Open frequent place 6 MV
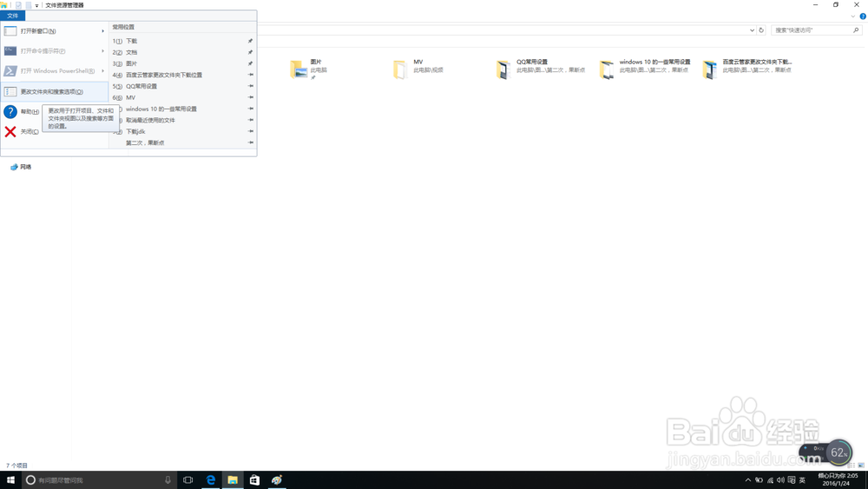 pos(182,97)
